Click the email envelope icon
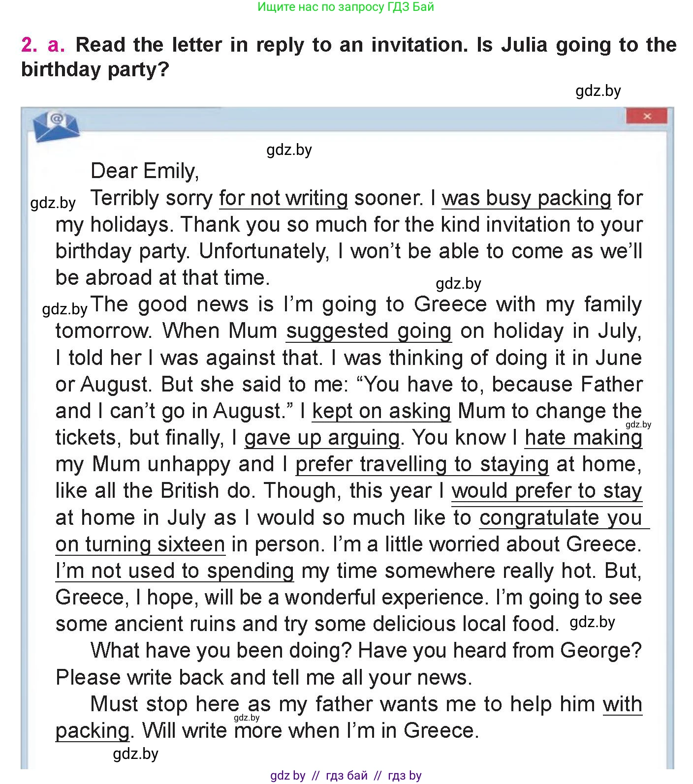 click(x=56, y=126)
